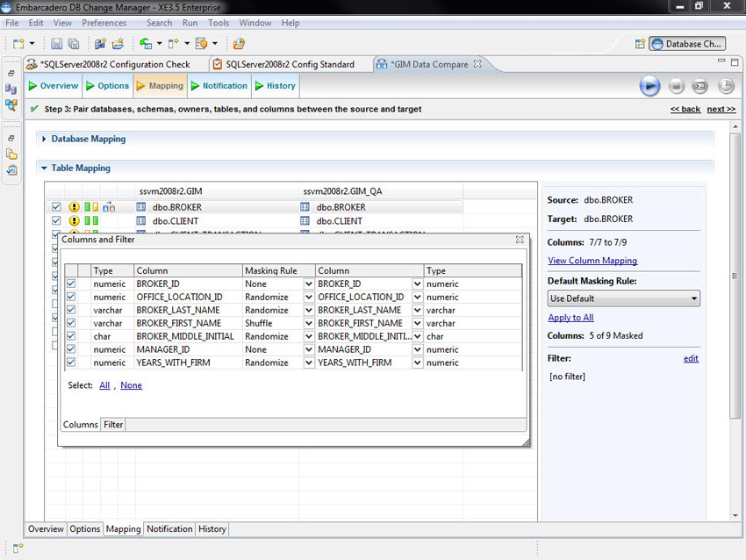Toggle the BROKER_MIDDLE_INITIAL column checkbox
The image size is (746, 560).
pyautogui.click(x=71, y=336)
